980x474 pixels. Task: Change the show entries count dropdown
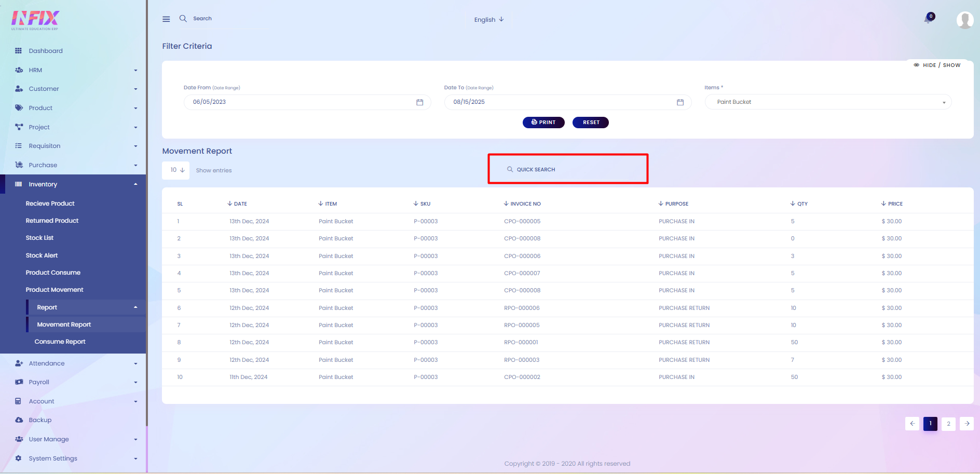[176, 170]
